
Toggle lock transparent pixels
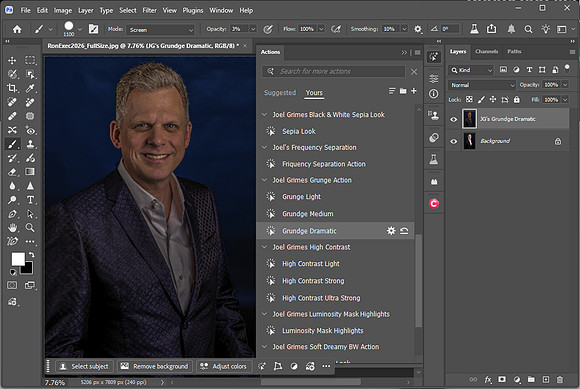coord(469,99)
